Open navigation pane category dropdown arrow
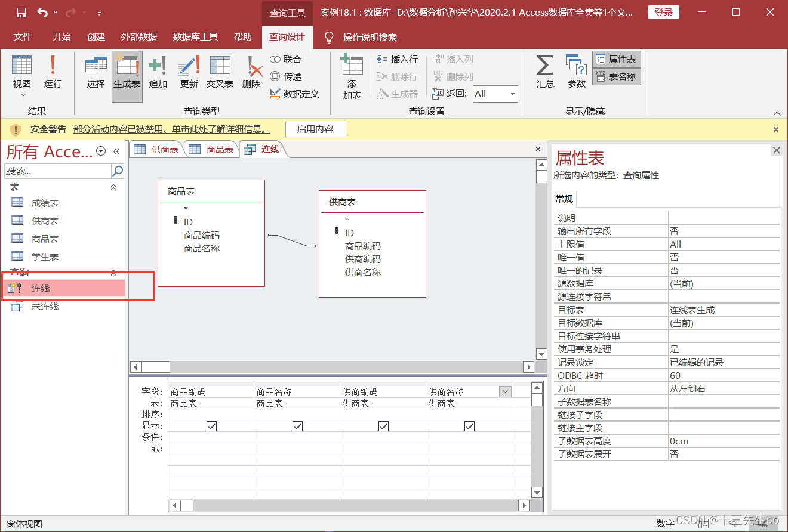Image resolution: width=788 pixels, height=532 pixels. [x=101, y=151]
